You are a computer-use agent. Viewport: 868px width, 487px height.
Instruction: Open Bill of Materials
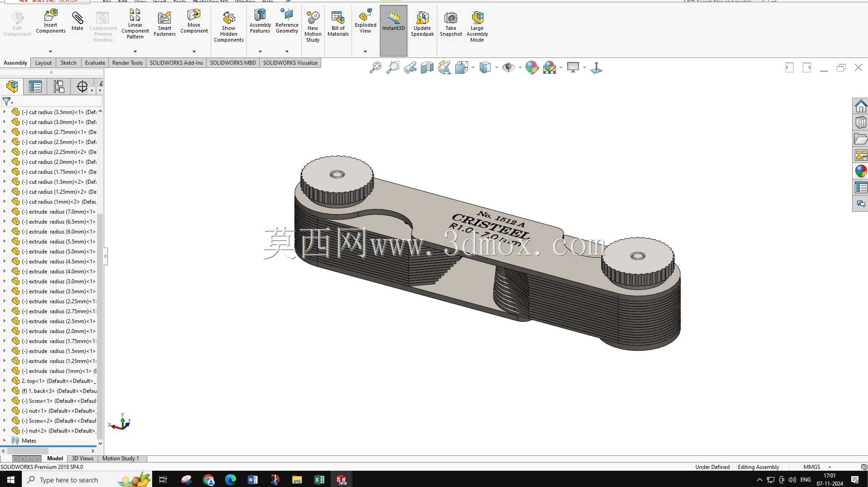[338, 24]
